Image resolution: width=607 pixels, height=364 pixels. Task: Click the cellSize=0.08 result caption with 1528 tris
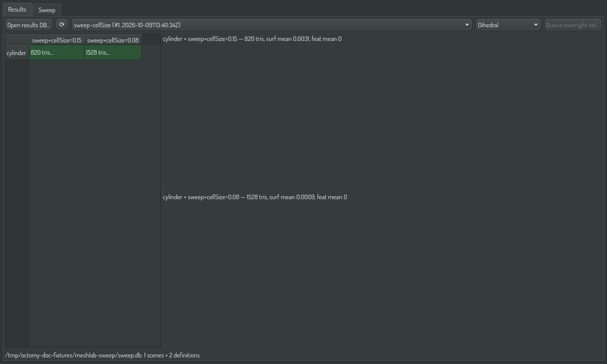[255, 197]
